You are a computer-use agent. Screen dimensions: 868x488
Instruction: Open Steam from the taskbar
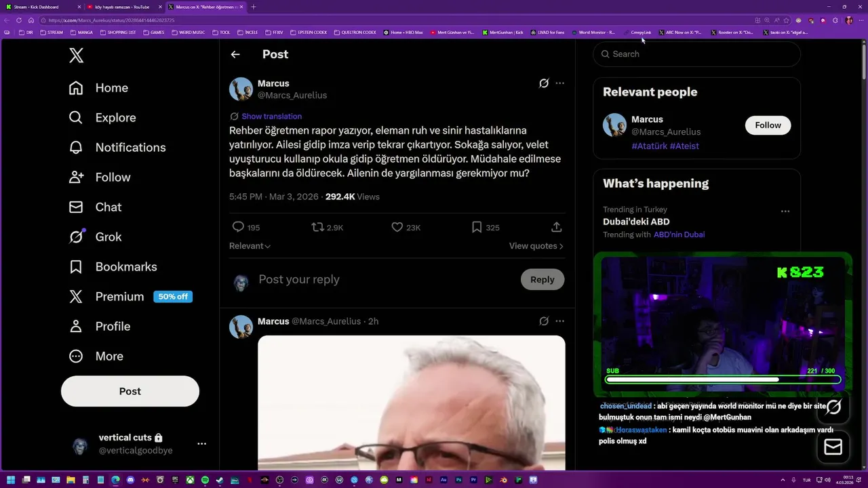point(220,480)
